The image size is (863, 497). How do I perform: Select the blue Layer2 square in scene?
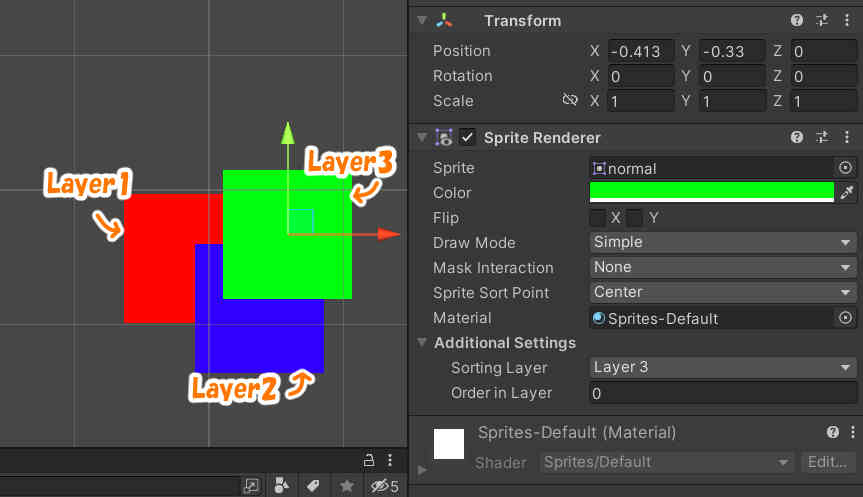click(259, 336)
